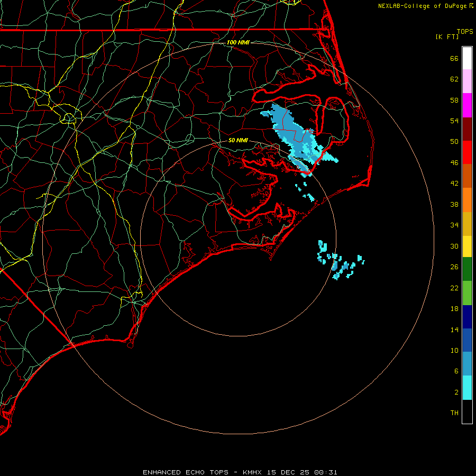Image resolution: width=476 pixels, height=476 pixels.
Task: Click the '58' legend value label
Action: (454, 100)
